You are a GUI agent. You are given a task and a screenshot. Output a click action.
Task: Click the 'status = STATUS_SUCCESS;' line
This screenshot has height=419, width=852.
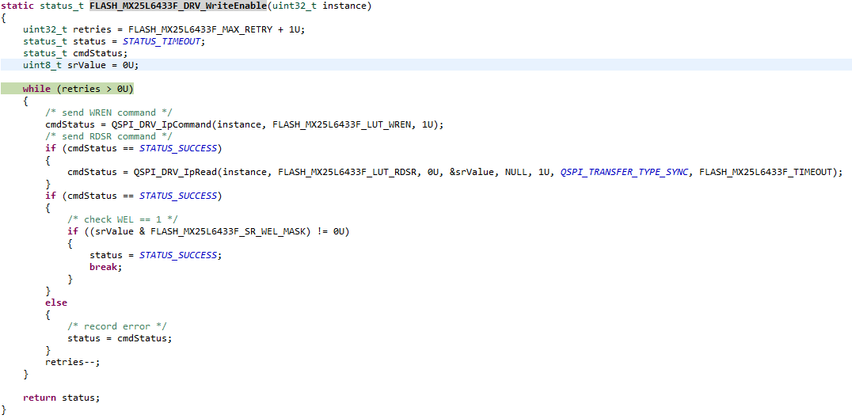(x=156, y=255)
